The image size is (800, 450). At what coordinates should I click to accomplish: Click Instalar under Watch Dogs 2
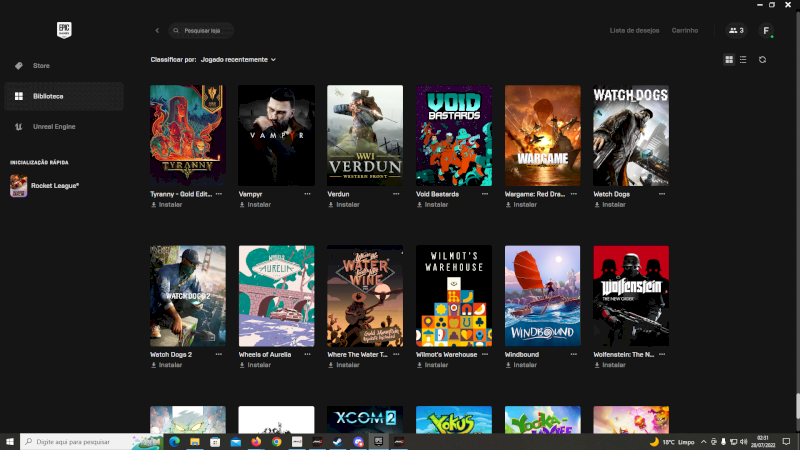tap(167, 365)
